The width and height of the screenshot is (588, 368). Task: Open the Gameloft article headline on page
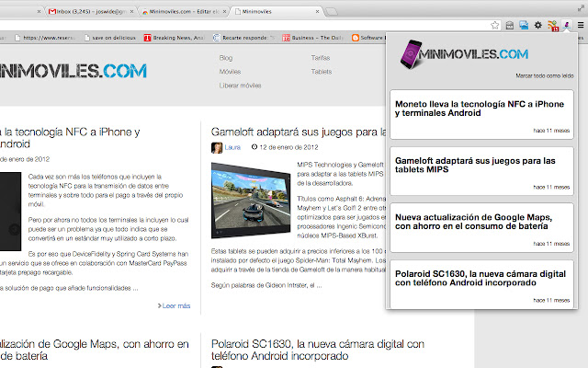(298, 132)
